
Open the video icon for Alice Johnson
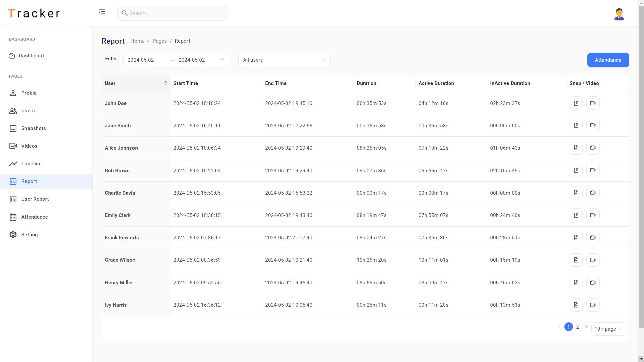[593, 148]
